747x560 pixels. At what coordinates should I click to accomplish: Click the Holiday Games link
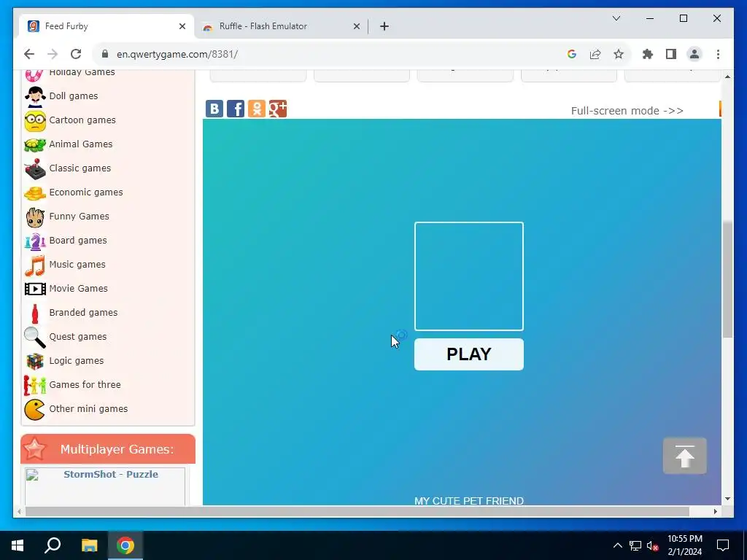click(x=82, y=72)
